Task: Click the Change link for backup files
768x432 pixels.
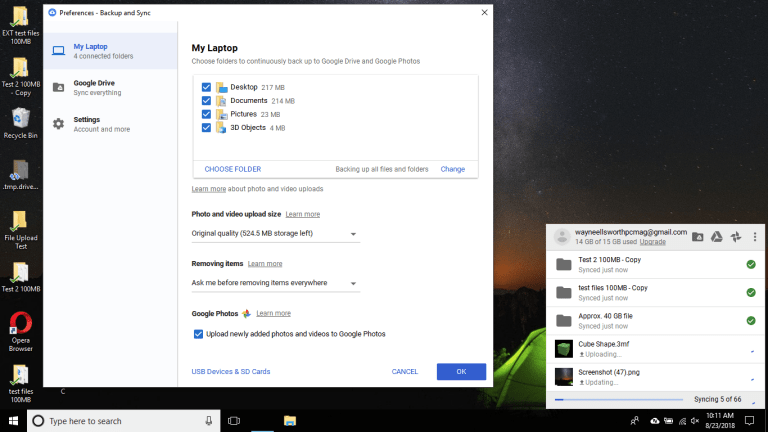Action: pyautogui.click(x=453, y=169)
